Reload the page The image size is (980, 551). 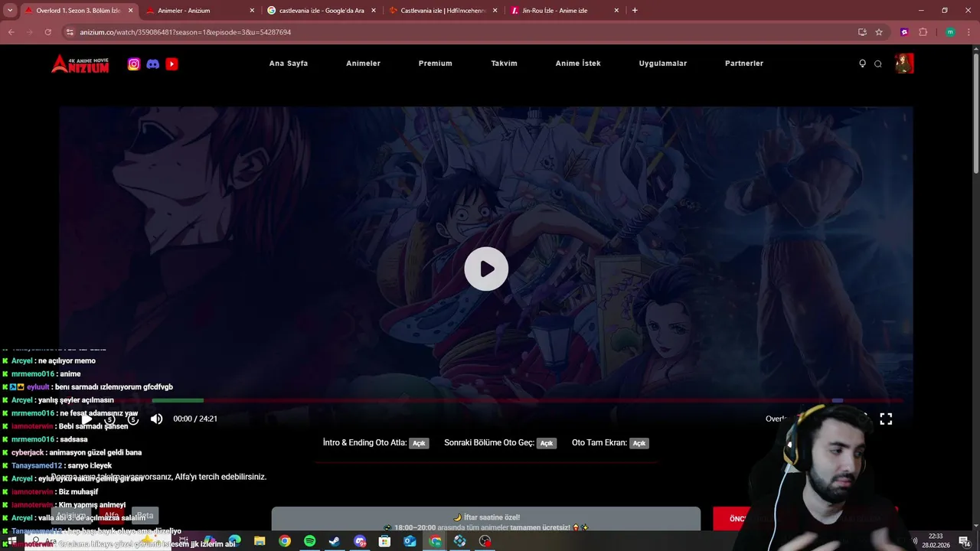tap(47, 32)
